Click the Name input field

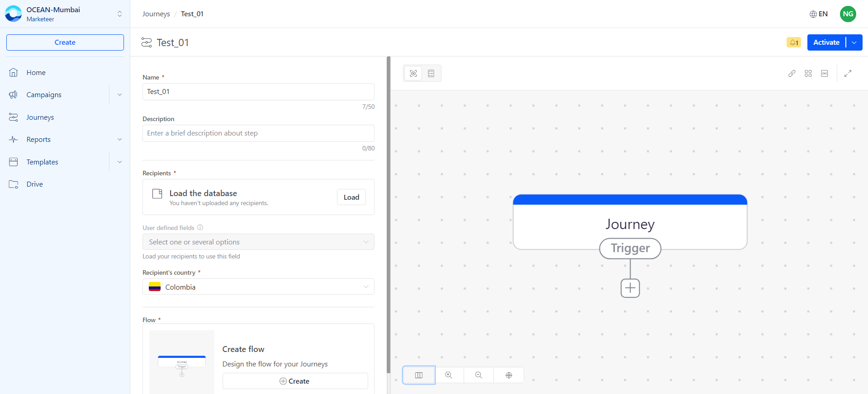point(258,92)
